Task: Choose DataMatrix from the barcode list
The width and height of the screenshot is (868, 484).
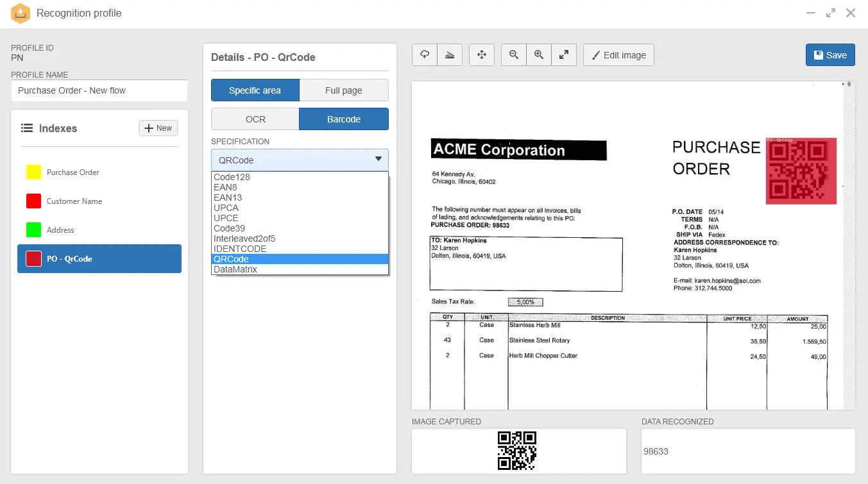Action: click(x=235, y=269)
